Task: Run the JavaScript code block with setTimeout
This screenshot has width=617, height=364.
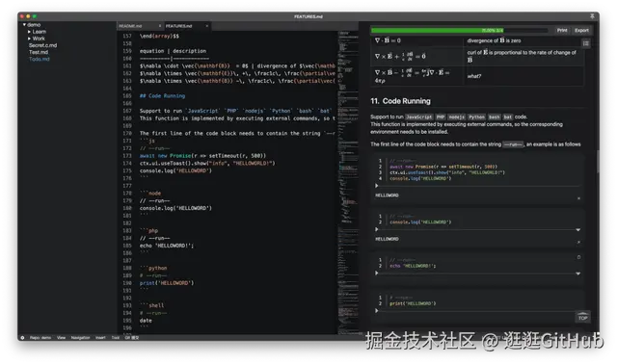Action: (x=377, y=186)
